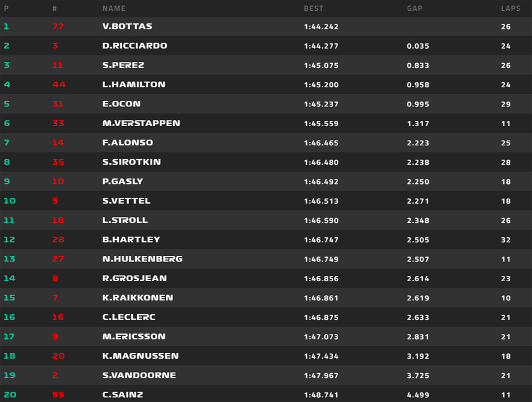Screen dimensions: 532x402
Task: Select L.HAMILTON driver name
Action: (x=134, y=85)
